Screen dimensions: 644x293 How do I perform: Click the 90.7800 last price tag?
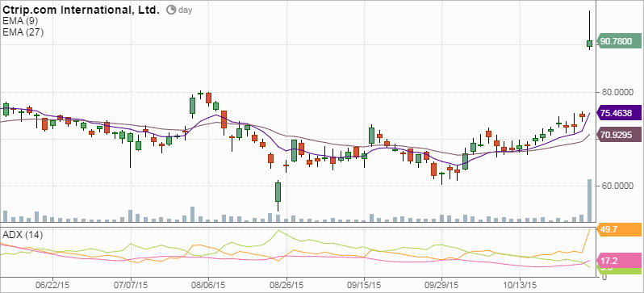tap(618, 41)
